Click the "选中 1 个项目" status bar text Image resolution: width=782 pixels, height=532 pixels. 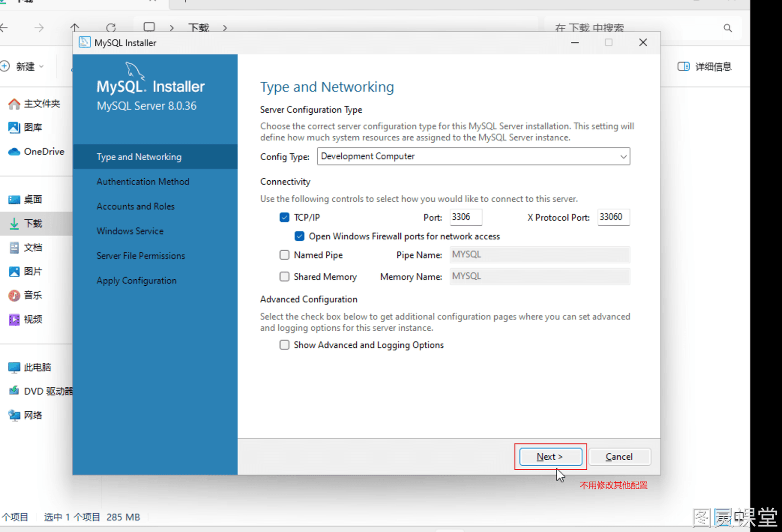tap(72, 517)
